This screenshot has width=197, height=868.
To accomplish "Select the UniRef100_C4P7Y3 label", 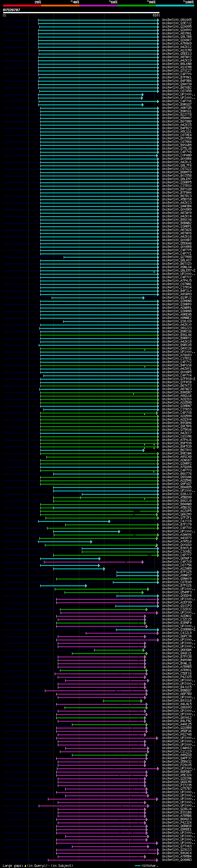I will (176, 470).
